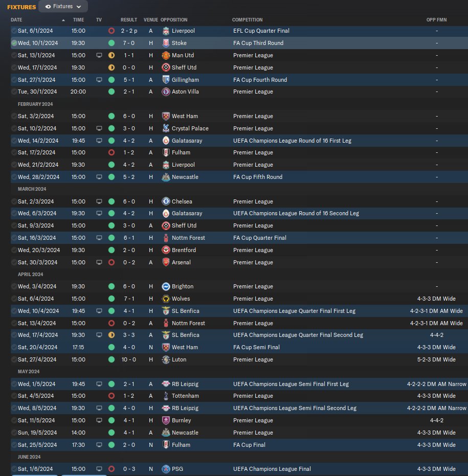Toggle the checkmark on Fulham 25/5/2024 row
This screenshot has width=468, height=476.
click(14, 445)
